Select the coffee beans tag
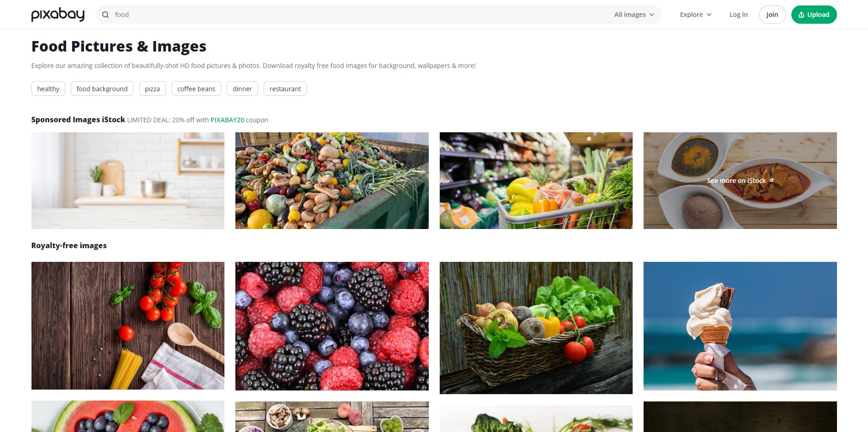 tap(196, 88)
